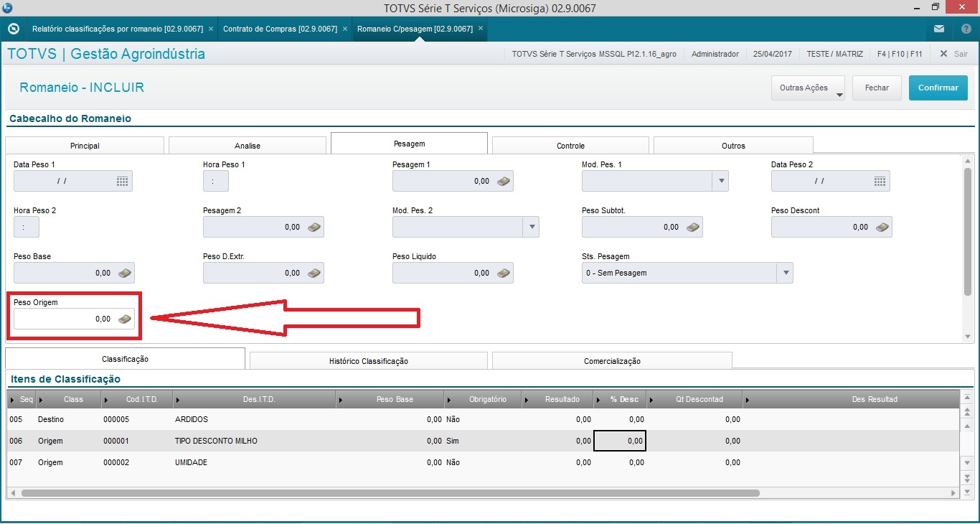Click the calculator icon in the Peso Base field
This screenshot has height=524, width=980.
point(125,273)
